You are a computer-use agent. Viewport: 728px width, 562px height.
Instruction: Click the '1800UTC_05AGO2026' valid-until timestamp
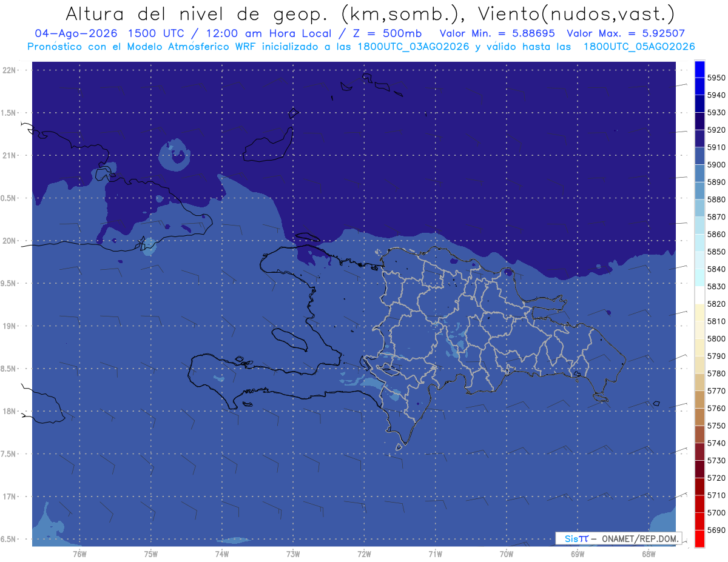(639, 47)
